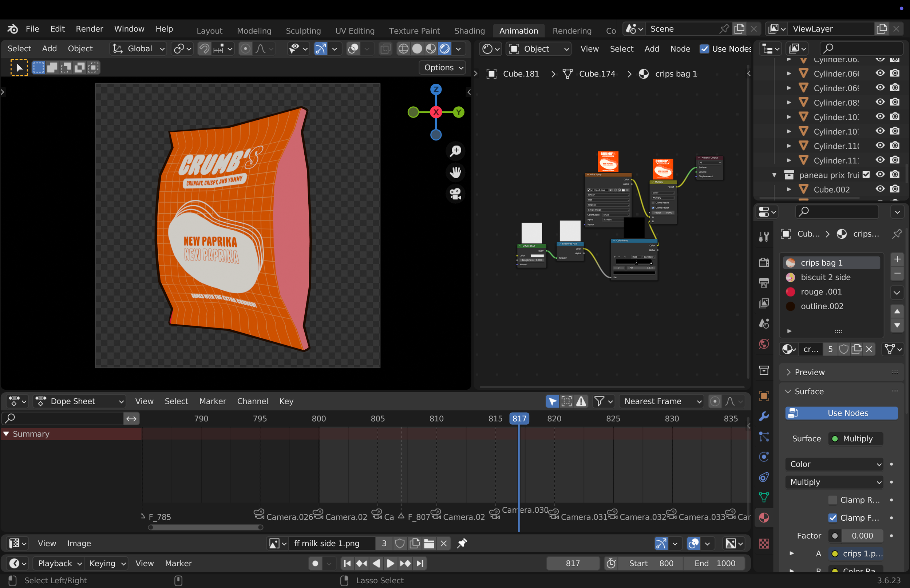The width and height of the screenshot is (910, 588).
Task: Uncheck Use Nodes in node editor header
Action: click(704, 48)
